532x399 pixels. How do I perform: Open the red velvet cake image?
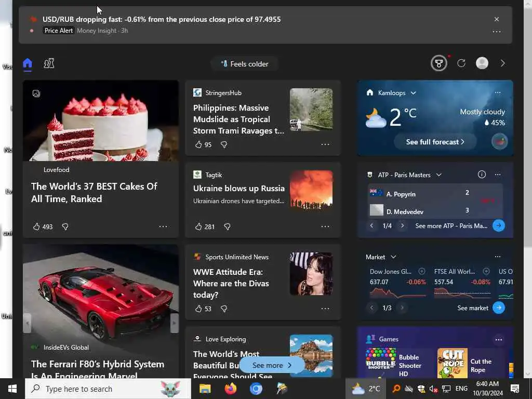click(x=101, y=121)
